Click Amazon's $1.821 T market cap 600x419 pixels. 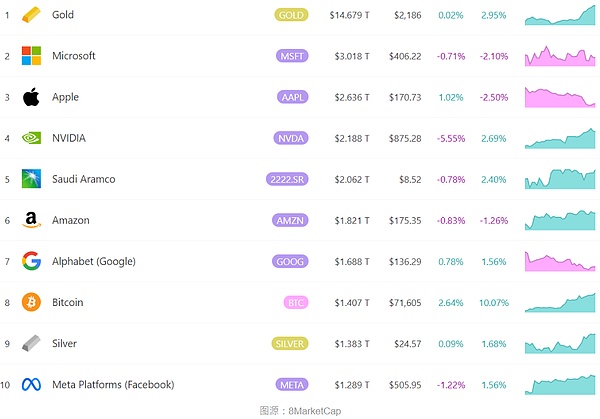351,220
